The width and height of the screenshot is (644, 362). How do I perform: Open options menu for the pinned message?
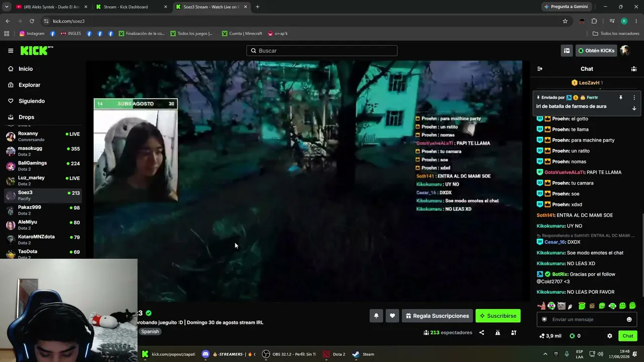pyautogui.click(x=634, y=98)
